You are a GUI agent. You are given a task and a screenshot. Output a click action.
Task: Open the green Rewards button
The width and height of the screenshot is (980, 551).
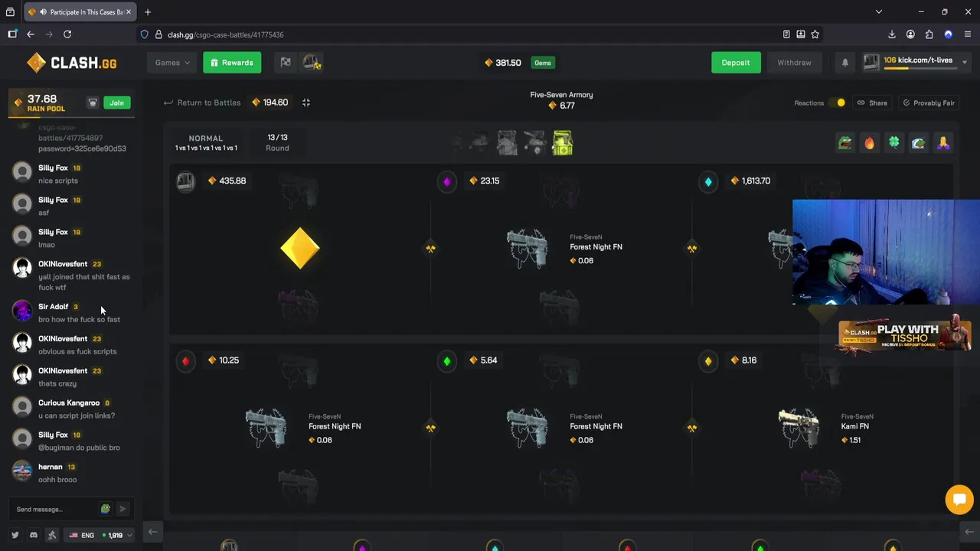tap(232, 63)
